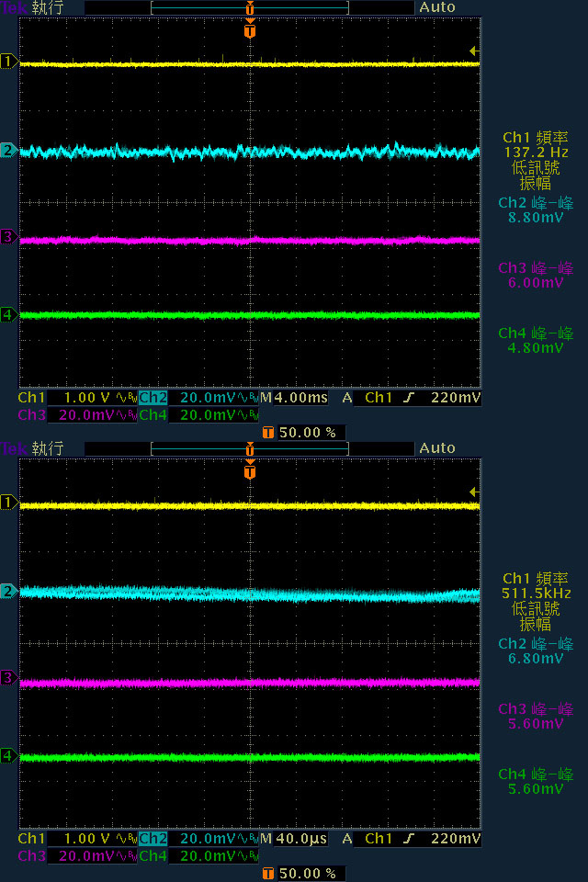Image resolution: width=588 pixels, height=882 pixels.
Task: Click the Ch2 peak-peak value 6.80mV
Action: (x=536, y=659)
